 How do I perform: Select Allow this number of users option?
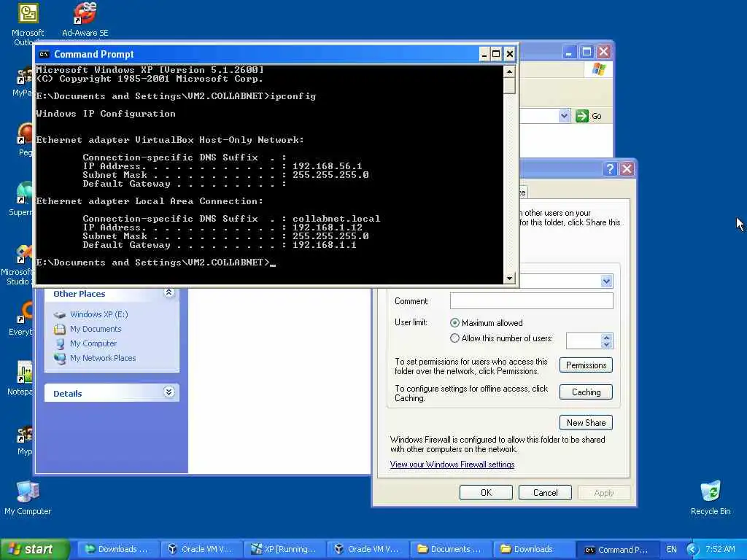(x=454, y=338)
